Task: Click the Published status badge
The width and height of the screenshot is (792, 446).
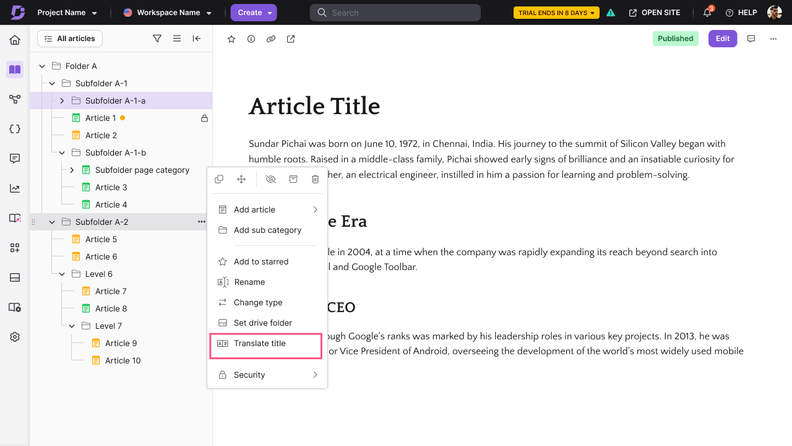Action: tap(675, 38)
